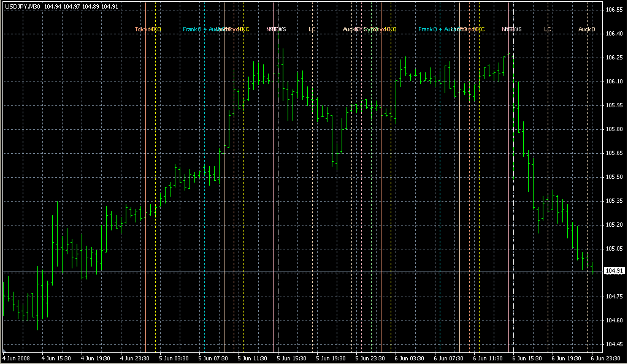Click the current price tag 104.91

point(614,271)
